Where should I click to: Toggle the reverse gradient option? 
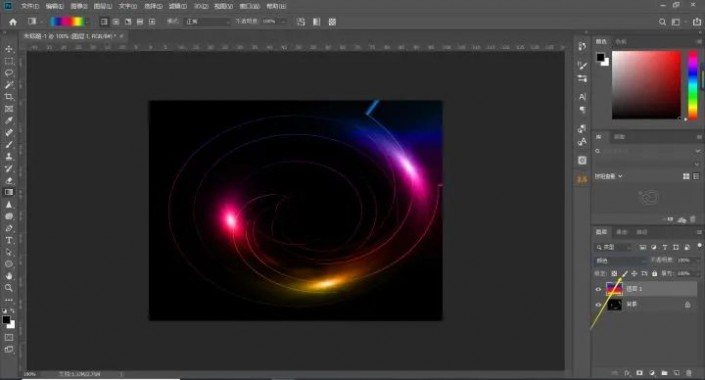tap(301, 22)
